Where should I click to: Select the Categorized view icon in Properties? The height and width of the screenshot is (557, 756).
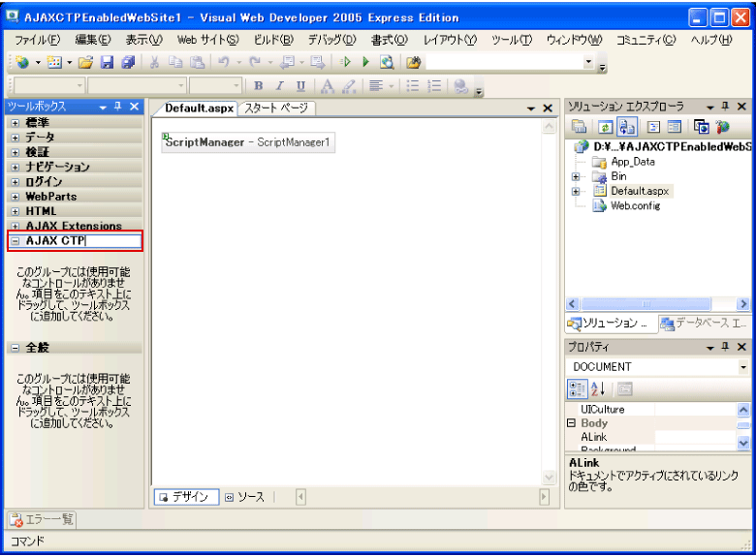tap(577, 389)
